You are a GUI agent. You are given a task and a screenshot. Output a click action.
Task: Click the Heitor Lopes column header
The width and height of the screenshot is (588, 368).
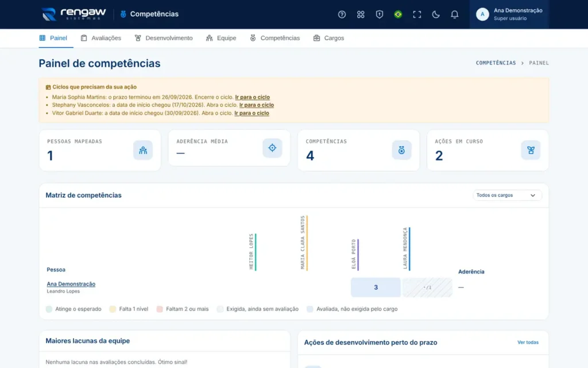[x=253, y=252]
